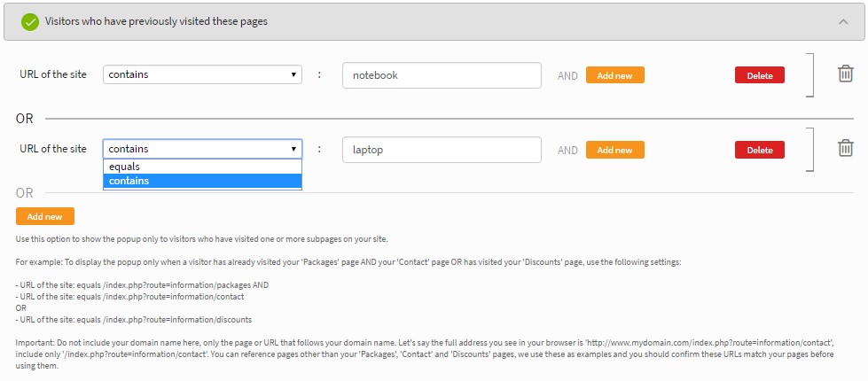This screenshot has width=868, height=381.
Task: Open the match dropdown in the notebook row
Action: click(203, 74)
